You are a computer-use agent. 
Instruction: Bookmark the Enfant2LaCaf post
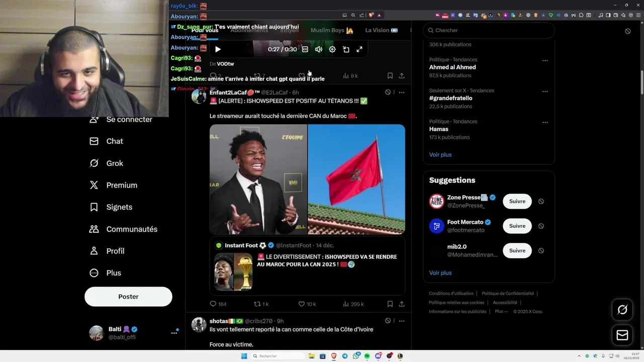click(390, 304)
